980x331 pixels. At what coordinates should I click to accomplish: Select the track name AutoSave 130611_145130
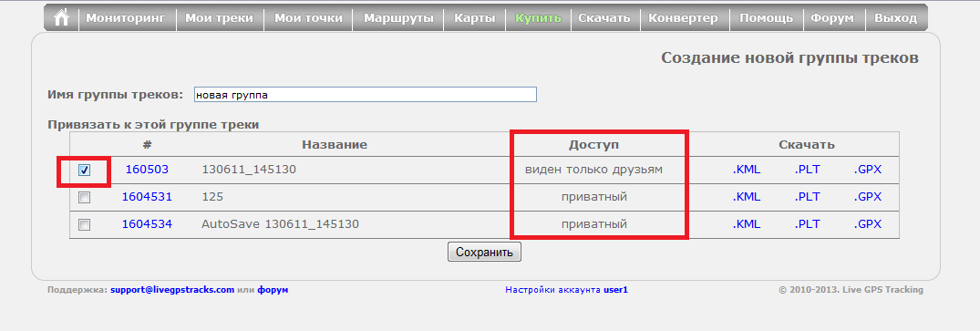(x=280, y=224)
